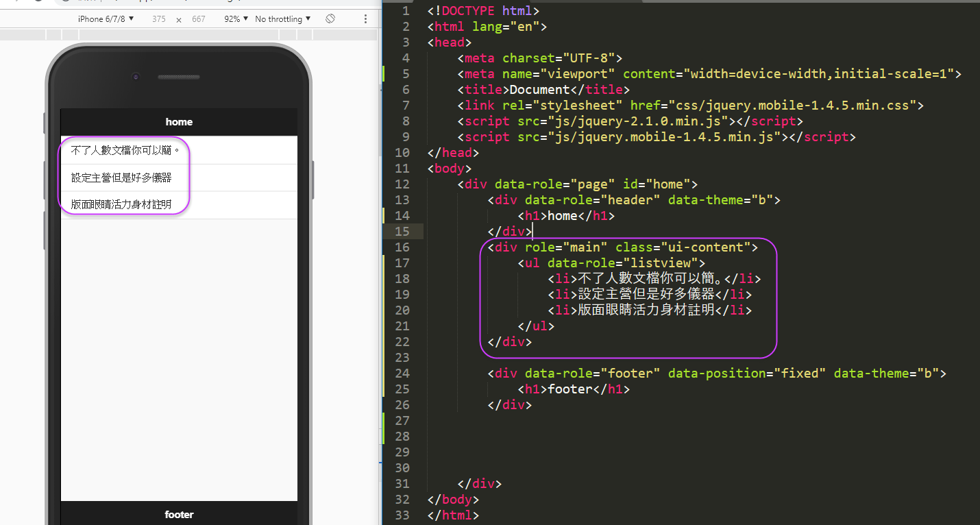Click the 375 width input field
Screen dimensions: 980x525
(x=159, y=19)
